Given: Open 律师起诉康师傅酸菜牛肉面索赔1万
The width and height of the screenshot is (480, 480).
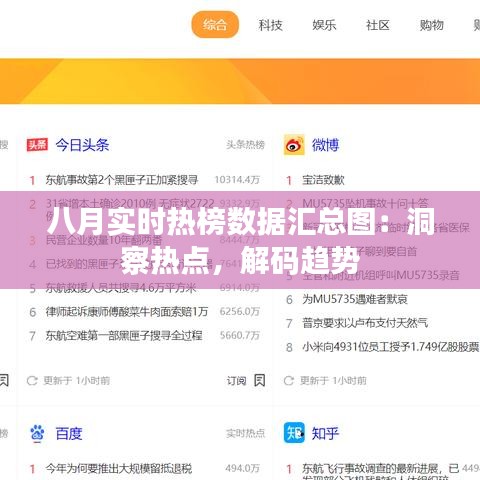Looking at the screenshot, I should pos(127,312).
